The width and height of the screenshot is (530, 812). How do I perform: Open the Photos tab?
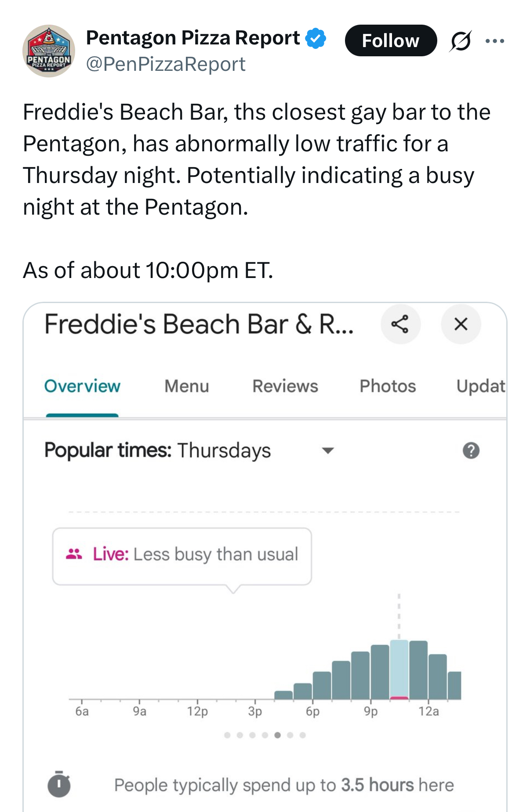(388, 386)
